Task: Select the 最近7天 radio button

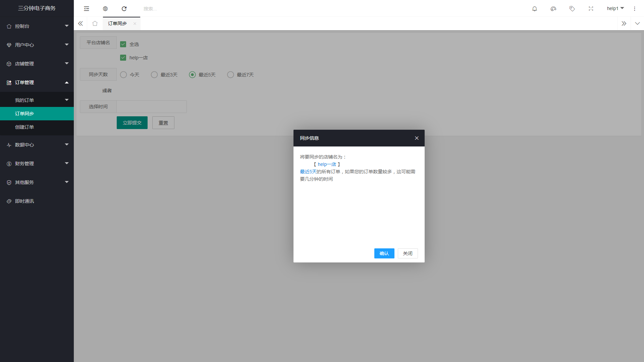Action: [230, 75]
